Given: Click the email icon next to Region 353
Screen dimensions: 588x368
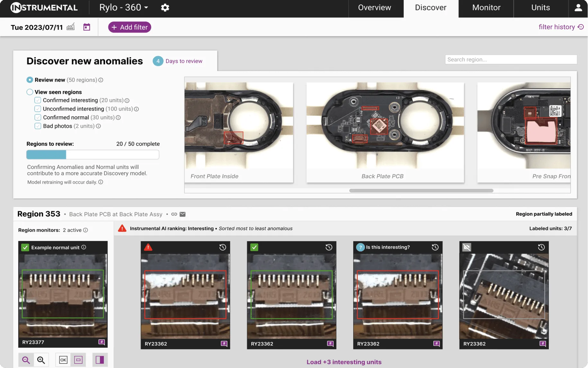Looking at the screenshot, I should tap(183, 214).
